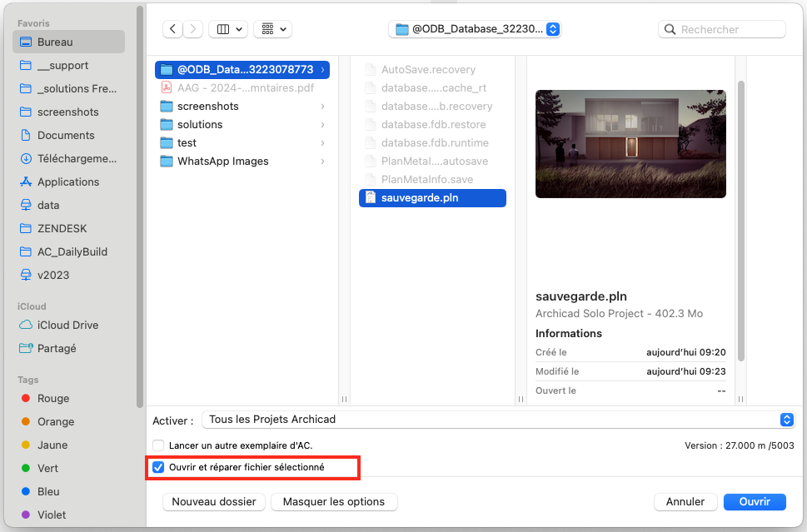Check Lancer un autre exemplaire d'AC
Image resolution: width=807 pixels, height=532 pixels.
tap(158, 445)
